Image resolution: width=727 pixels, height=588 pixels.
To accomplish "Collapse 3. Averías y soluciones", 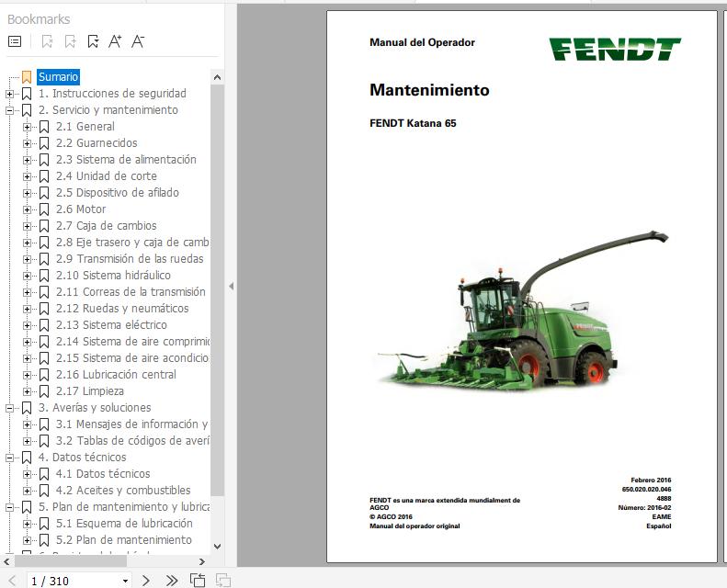I will pyautogui.click(x=9, y=408).
